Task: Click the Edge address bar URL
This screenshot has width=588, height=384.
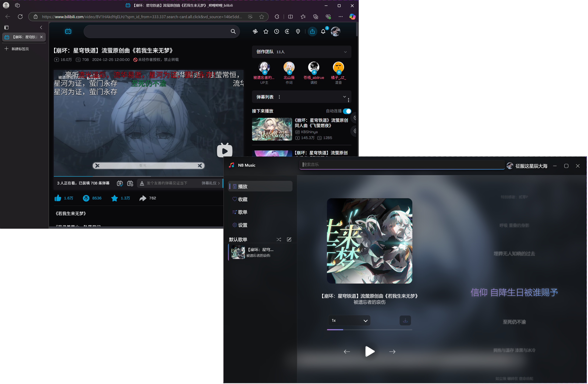Action: coord(142,16)
